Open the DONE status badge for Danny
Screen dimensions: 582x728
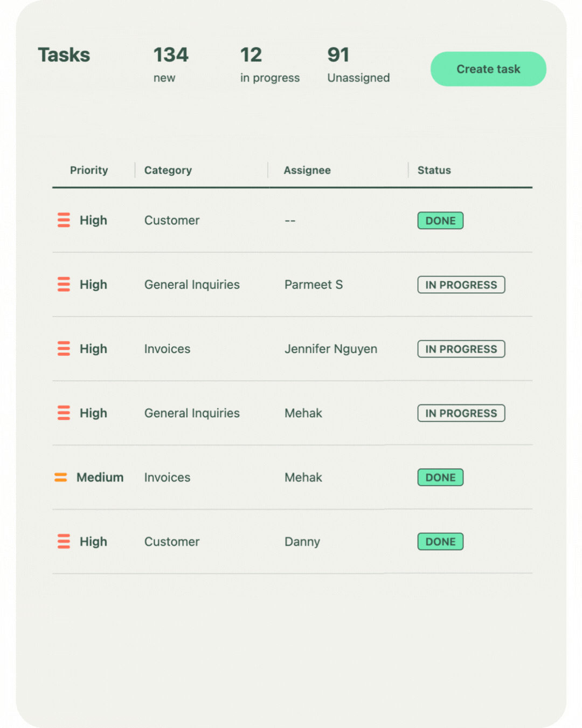click(x=440, y=541)
